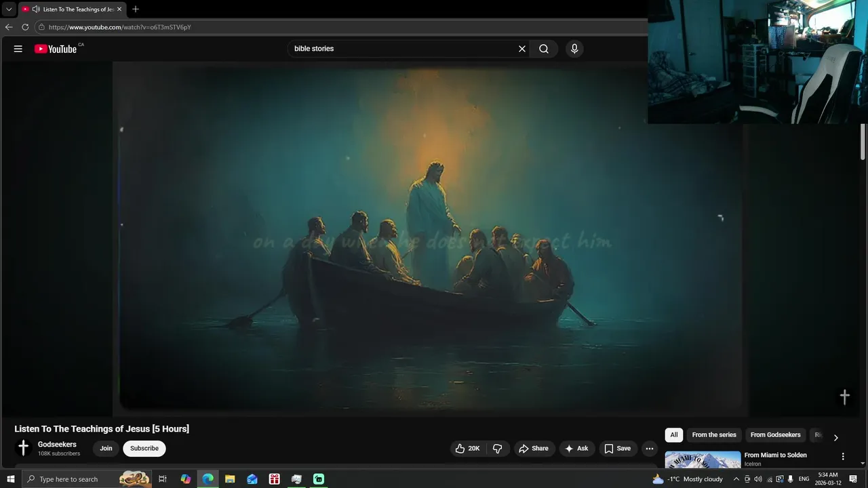Open the clock showing 5:34 AM
The height and width of the screenshot is (488, 868).
click(x=828, y=479)
